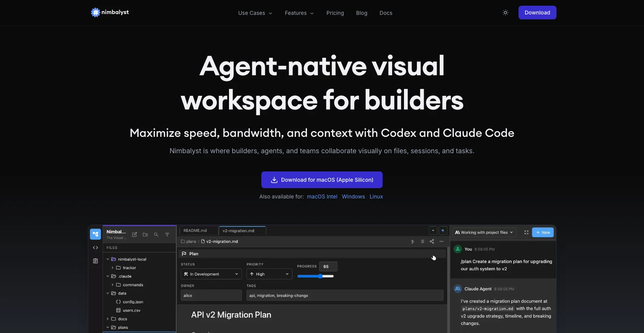
Task: Open the Use Cases menu
Action: 255,13
